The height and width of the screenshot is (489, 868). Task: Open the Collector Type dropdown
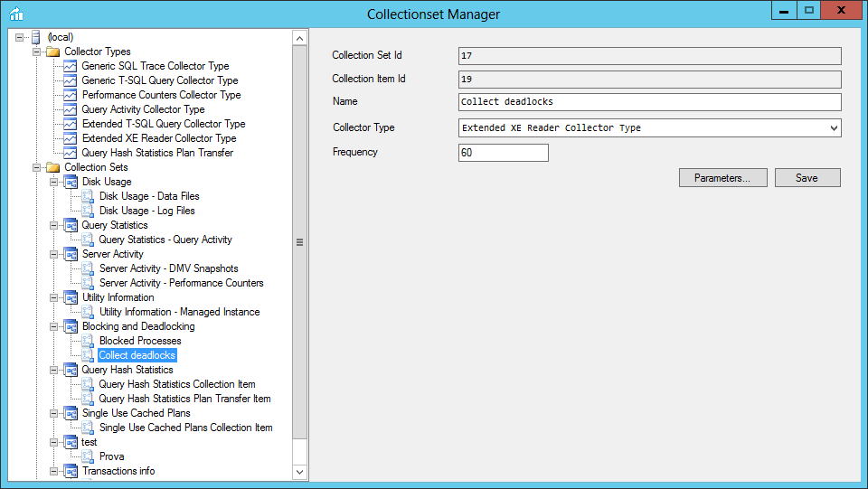[x=833, y=128]
